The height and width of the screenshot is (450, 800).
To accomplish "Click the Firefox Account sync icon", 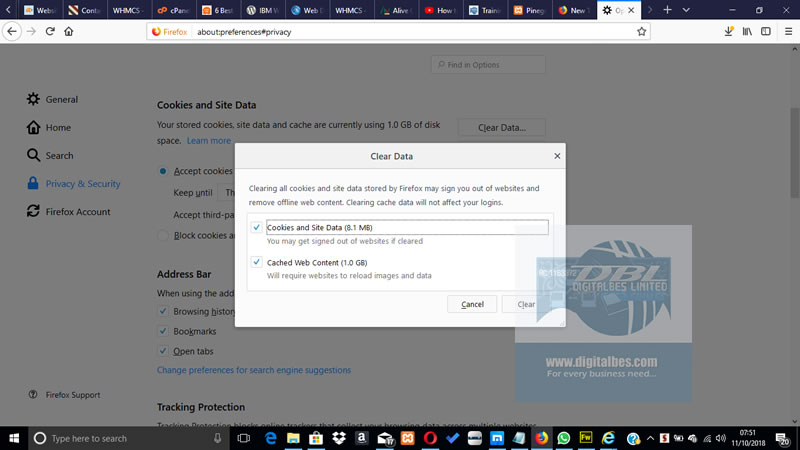I will coord(33,211).
